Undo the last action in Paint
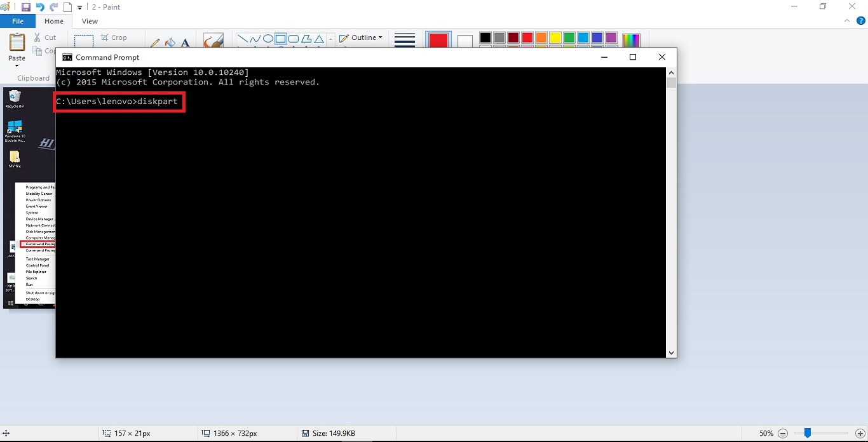The width and height of the screenshot is (868, 442). point(40,7)
